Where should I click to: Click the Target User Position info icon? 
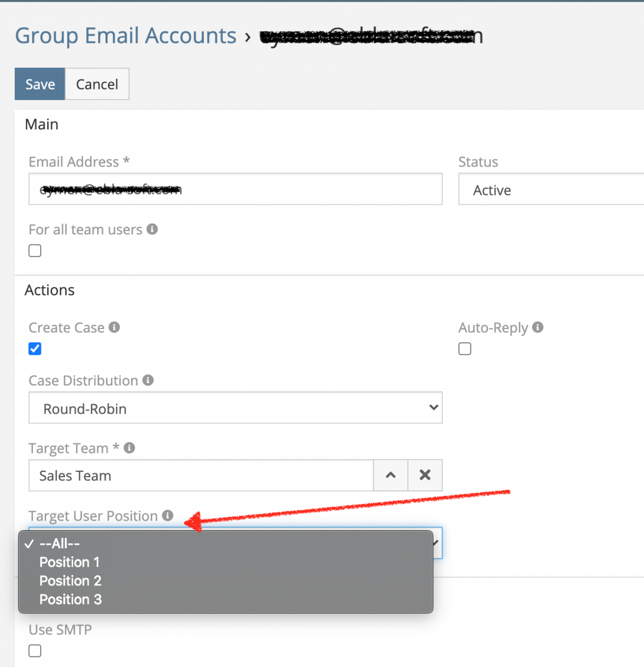(168, 515)
